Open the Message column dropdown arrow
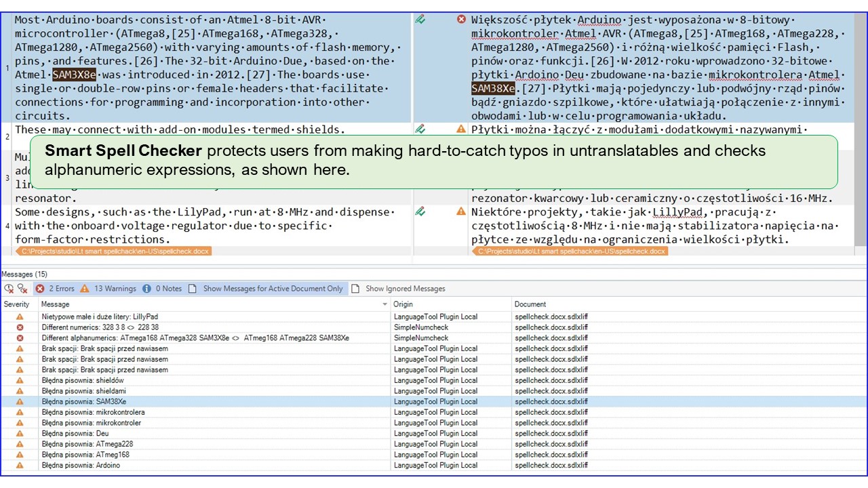Screen dimensions: 868x488 click(385, 305)
